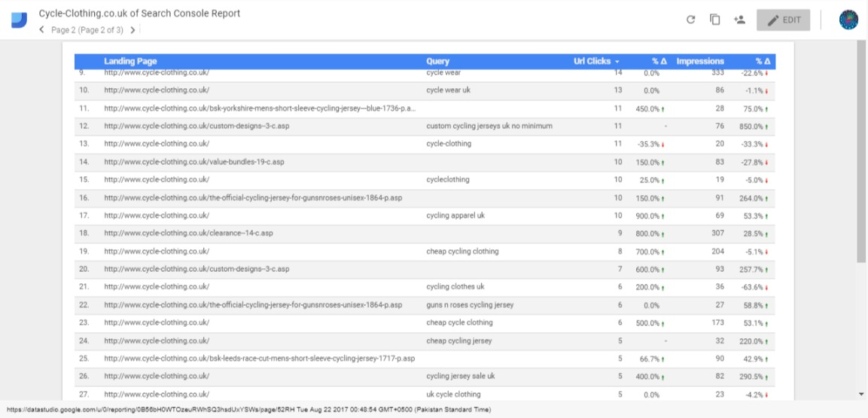Share report using add person icon
868x418 pixels.
(x=739, y=20)
